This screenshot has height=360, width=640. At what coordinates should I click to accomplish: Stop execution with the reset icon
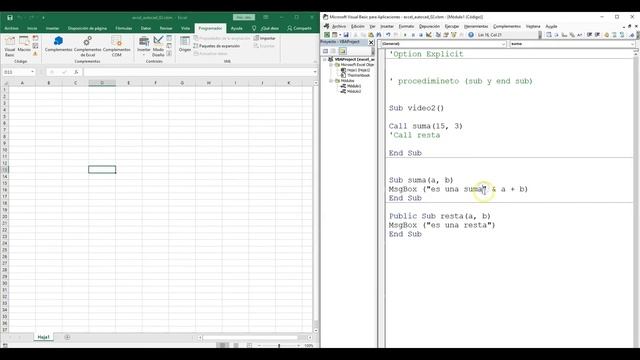(x=421, y=35)
